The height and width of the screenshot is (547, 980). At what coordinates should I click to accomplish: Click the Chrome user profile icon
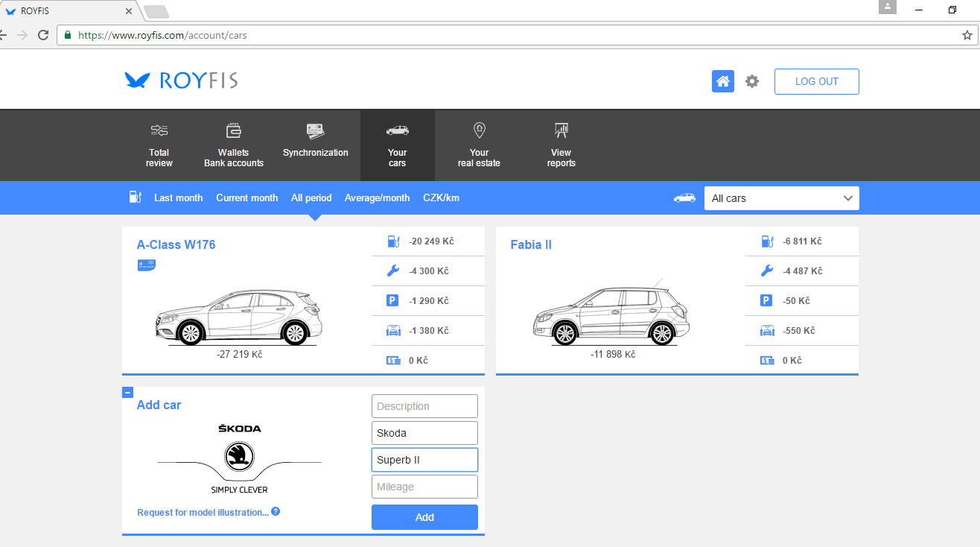point(888,7)
